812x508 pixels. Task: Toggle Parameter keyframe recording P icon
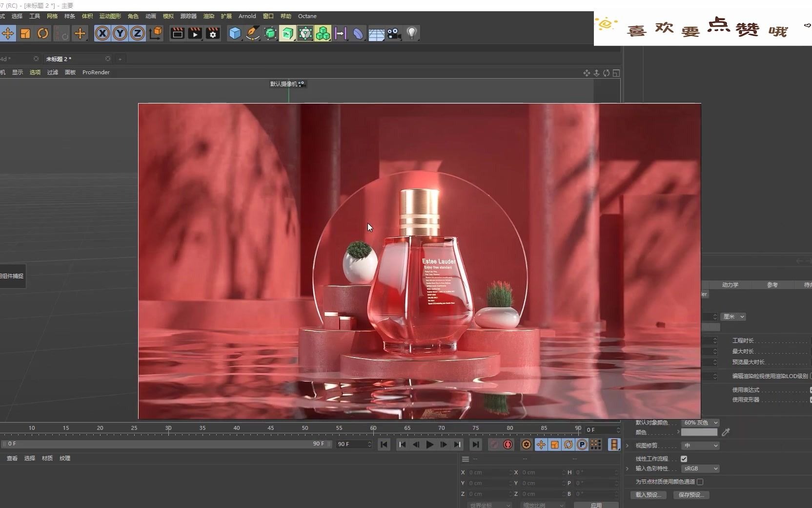tap(582, 444)
